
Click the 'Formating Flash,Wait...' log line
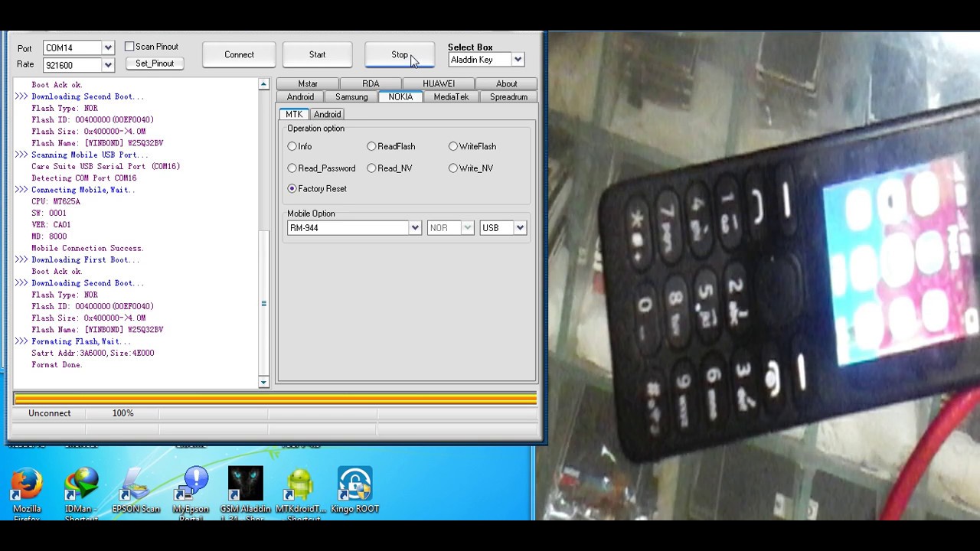click(x=81, y=341)
